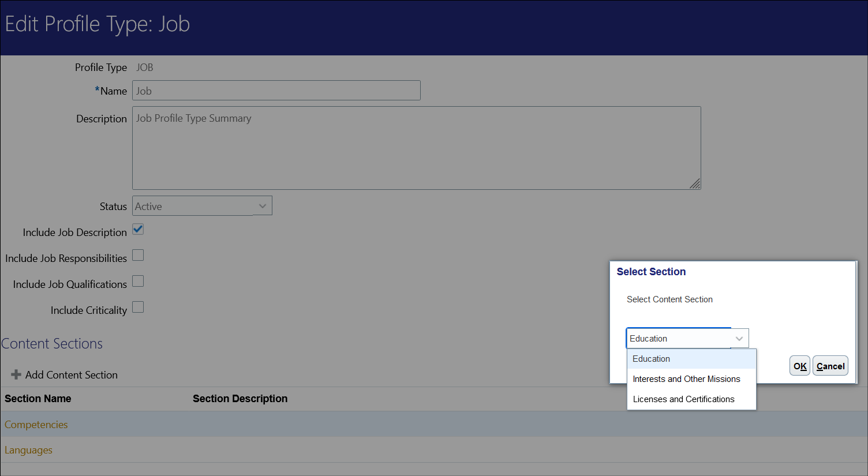Image resolution: width=868 pixels, height=476 pixels.
Task: Pick Interests and Other Missions option
Action: 691,379
